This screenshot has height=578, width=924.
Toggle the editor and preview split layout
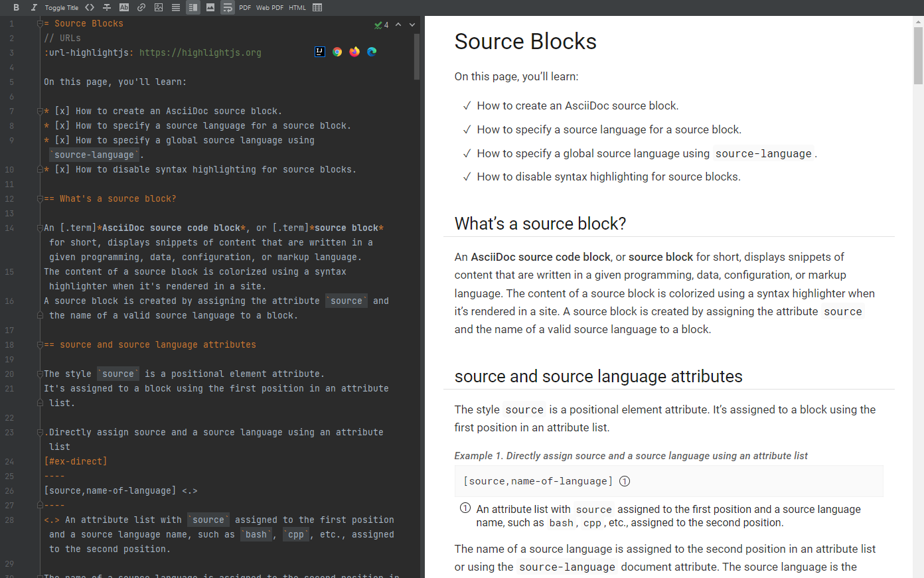(x=194, y=7)
